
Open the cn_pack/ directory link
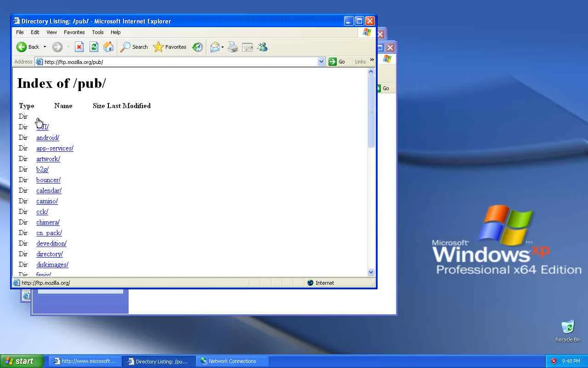(x=49, y=233)
